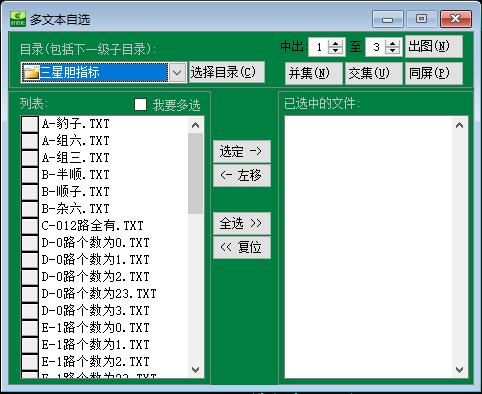The height and width of the screenshot is (394, 482).
Task: Close the 多文本自选 window
Action: pos(456,19)
